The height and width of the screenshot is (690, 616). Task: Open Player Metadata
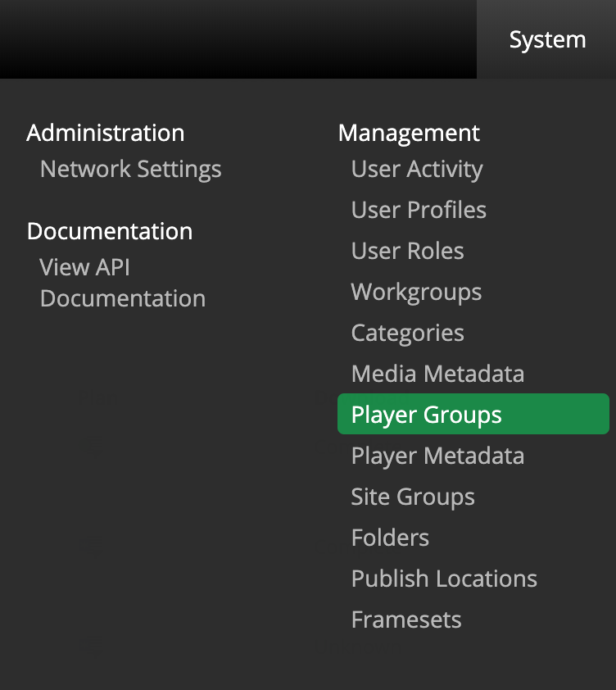[x=437, y=456]
